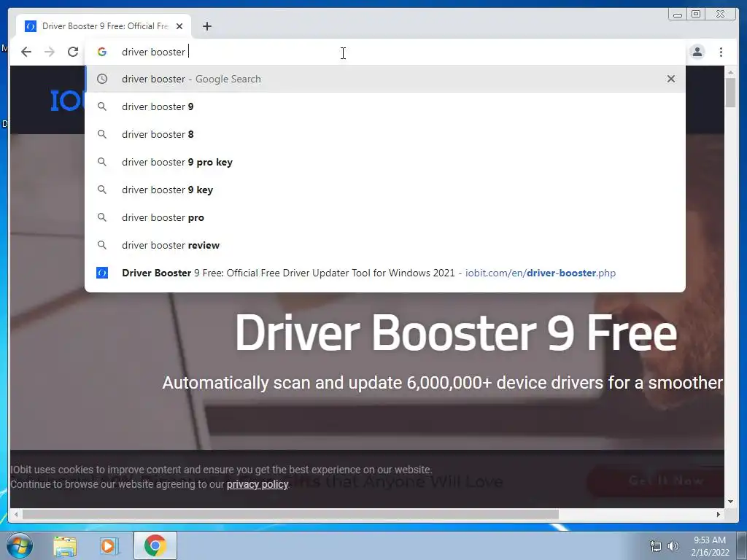Open the privacy policy link
This screenshot has width=747, height=560.
(258, 484)
